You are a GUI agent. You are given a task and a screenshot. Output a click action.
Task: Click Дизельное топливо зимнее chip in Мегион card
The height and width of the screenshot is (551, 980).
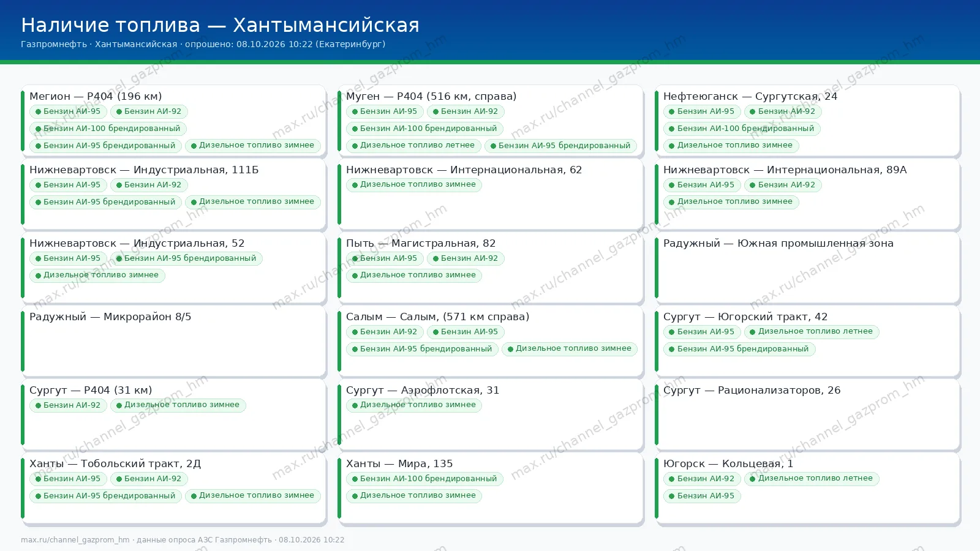(253, 146)
